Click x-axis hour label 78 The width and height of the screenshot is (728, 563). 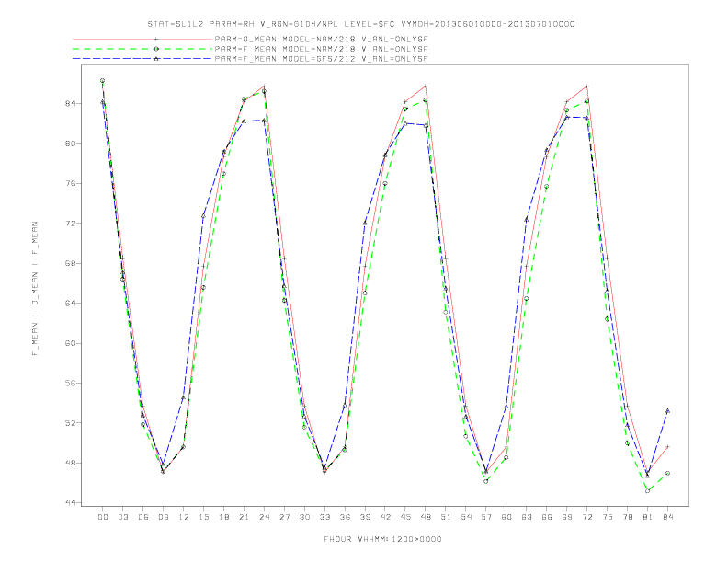click(x=628, y=517)
